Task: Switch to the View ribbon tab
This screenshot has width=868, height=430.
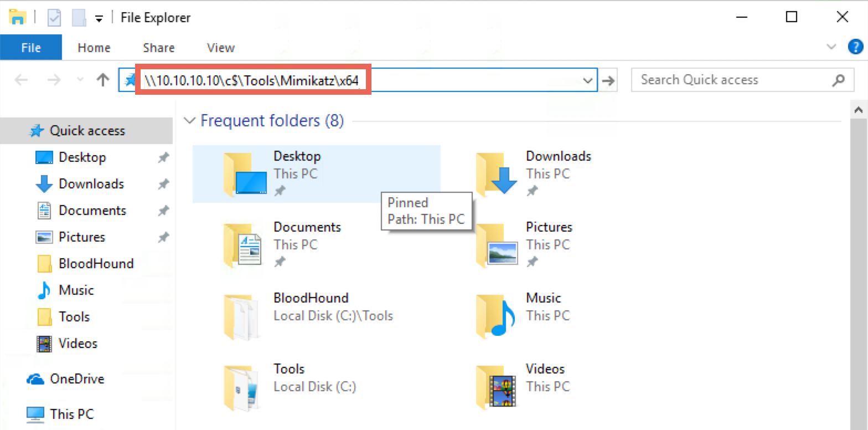Action: pos(220,48)
